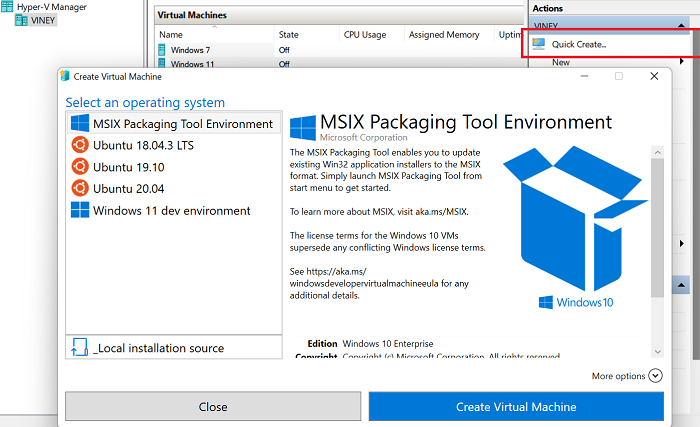Click More options label
Viewport: 700px width, 427px height.
(618, 376)
